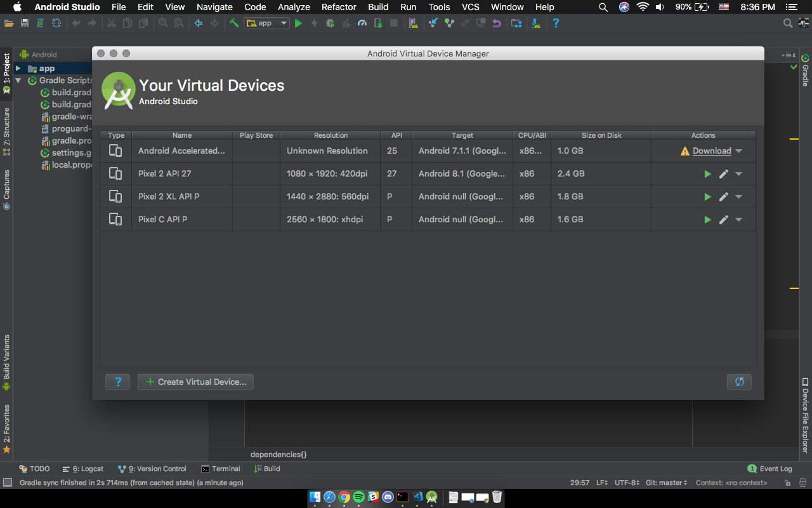This screenshot has width=812, height=508.
Task: Click the Download link for Android Accelerated device
Action: click(x=712, y=151)
